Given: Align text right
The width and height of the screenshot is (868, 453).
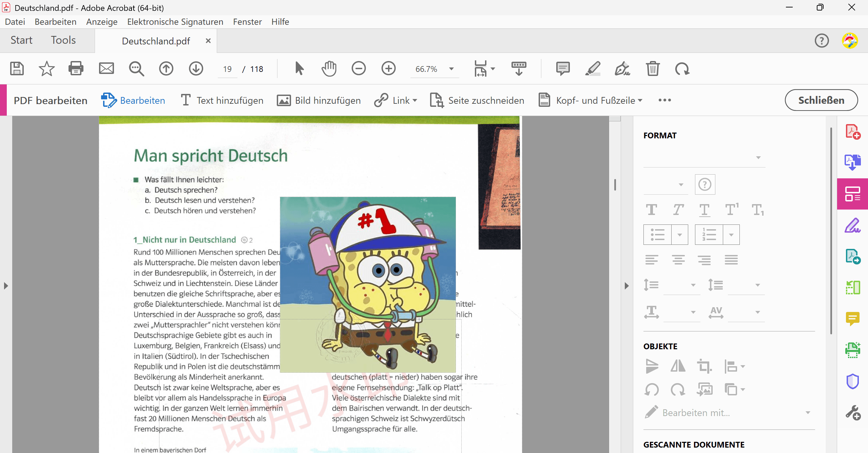Looking at the screenshot, I should 705,260.
